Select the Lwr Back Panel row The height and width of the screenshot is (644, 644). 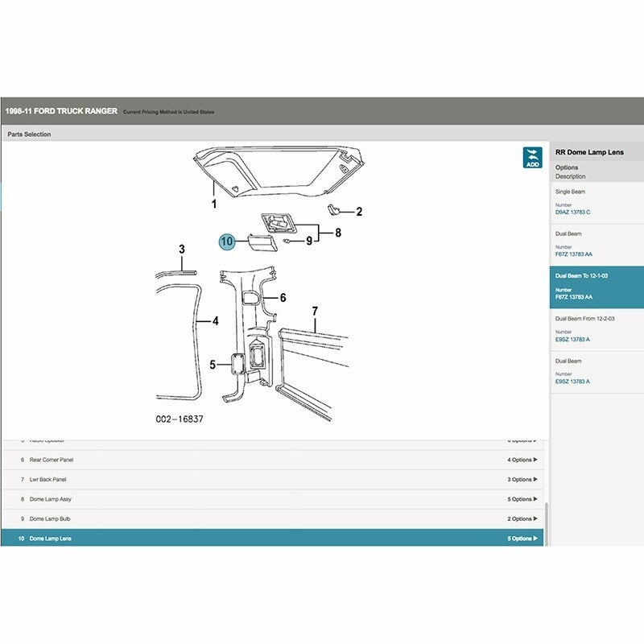point(273,480)
